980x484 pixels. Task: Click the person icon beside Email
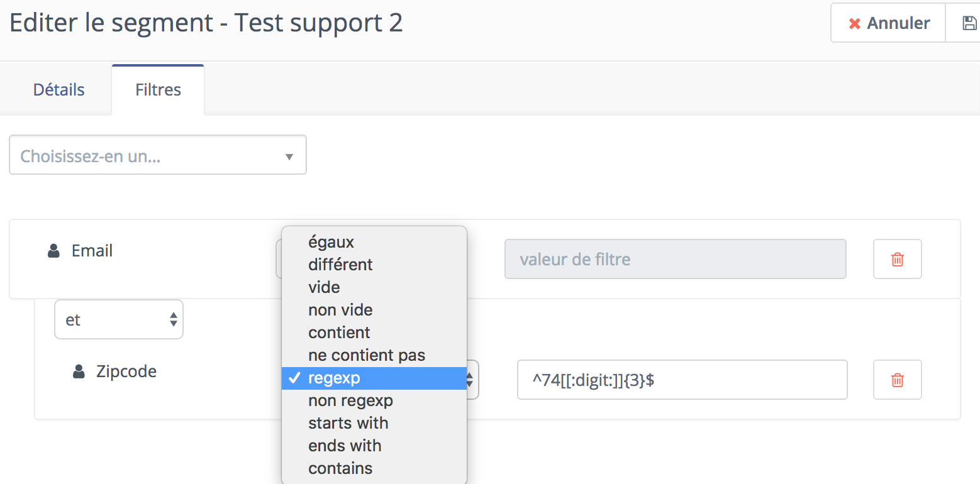click(x=54, y=251)
